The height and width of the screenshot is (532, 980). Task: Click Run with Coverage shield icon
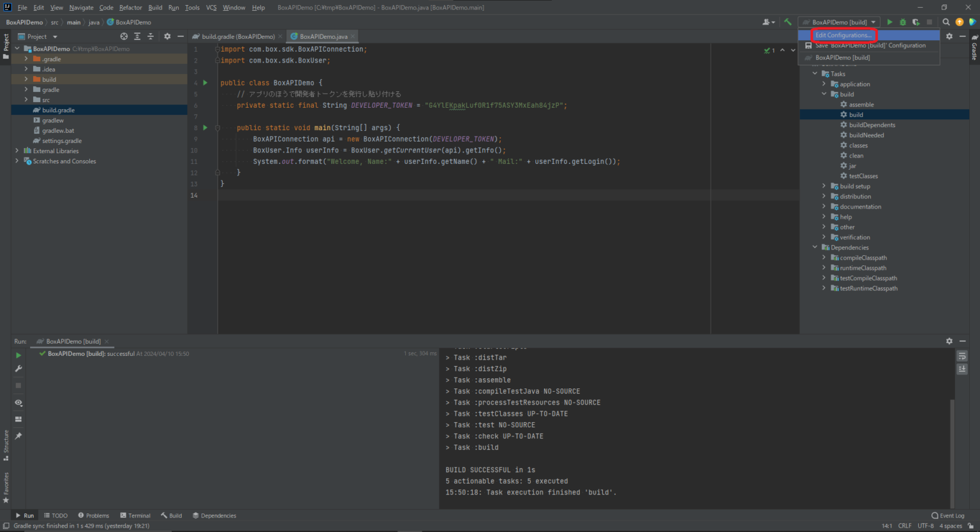click(x=916, y=22)
